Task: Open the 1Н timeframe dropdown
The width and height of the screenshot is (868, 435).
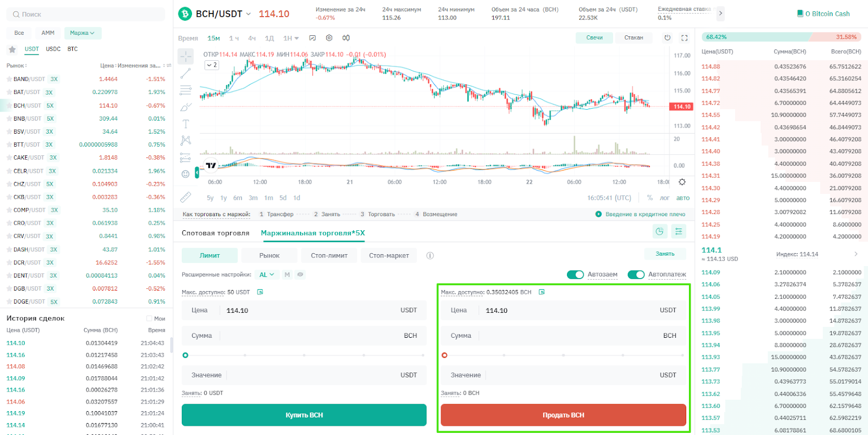Action: (x=291, y=38)
